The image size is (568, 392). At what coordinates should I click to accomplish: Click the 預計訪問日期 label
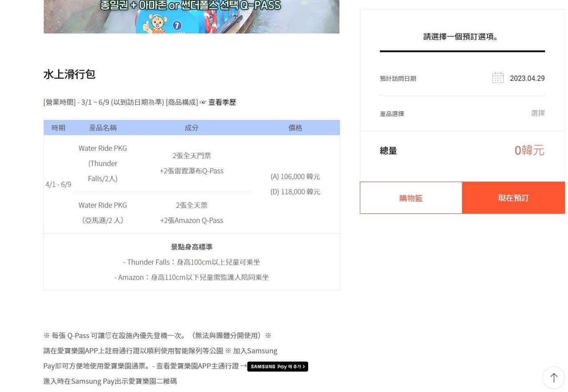[398, 79]
